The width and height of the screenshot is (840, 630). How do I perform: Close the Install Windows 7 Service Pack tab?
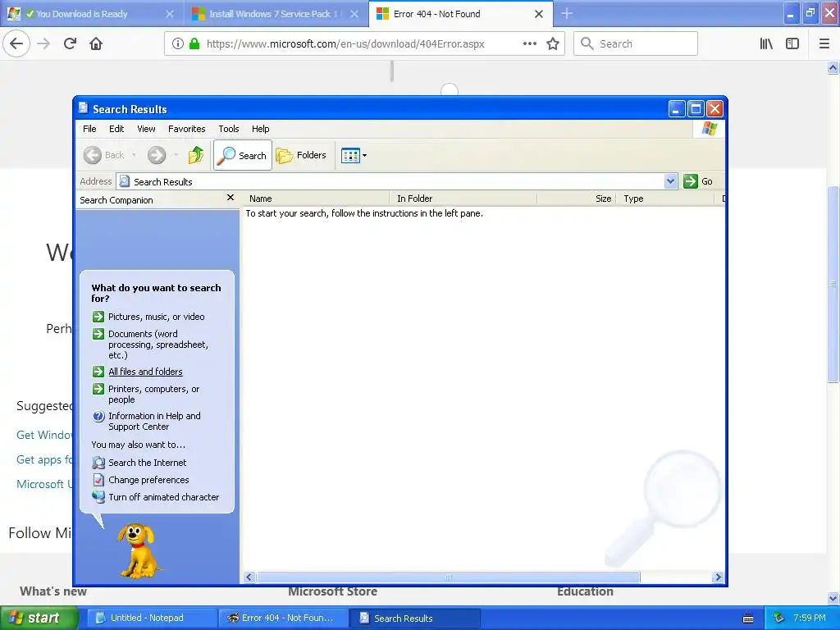coord(354,14)
